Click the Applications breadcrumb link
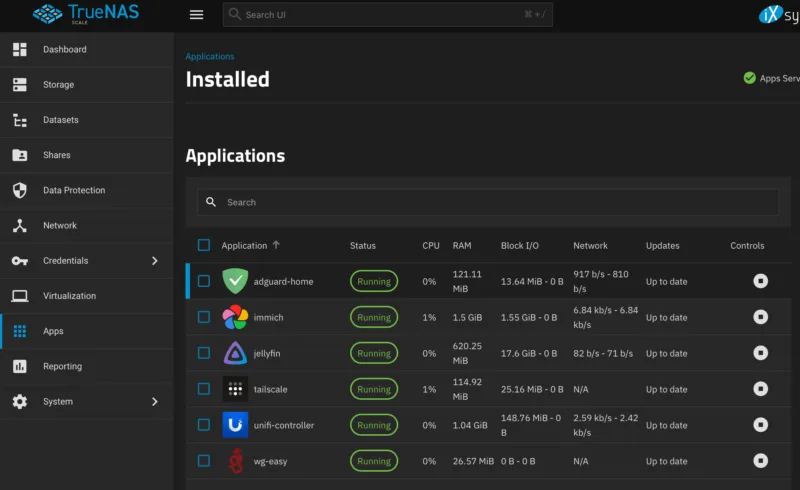The image size is (800, 490). [x=210, y=56]
